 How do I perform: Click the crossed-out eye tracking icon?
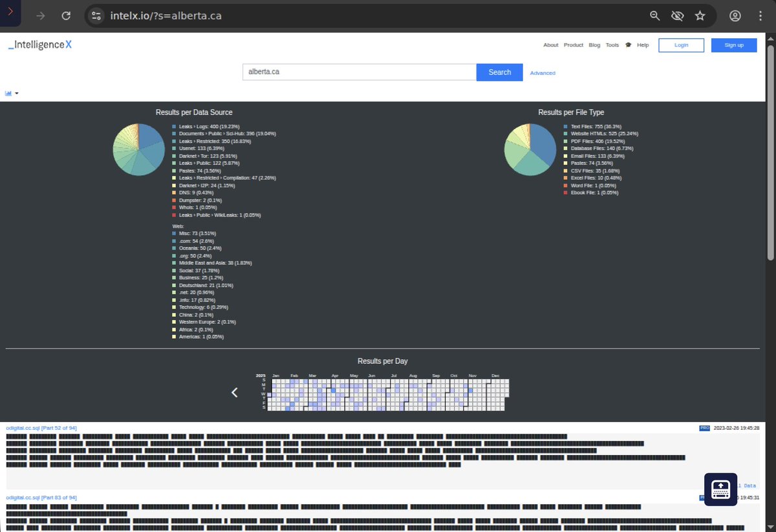pyautogui.click(x=677, y=16)
